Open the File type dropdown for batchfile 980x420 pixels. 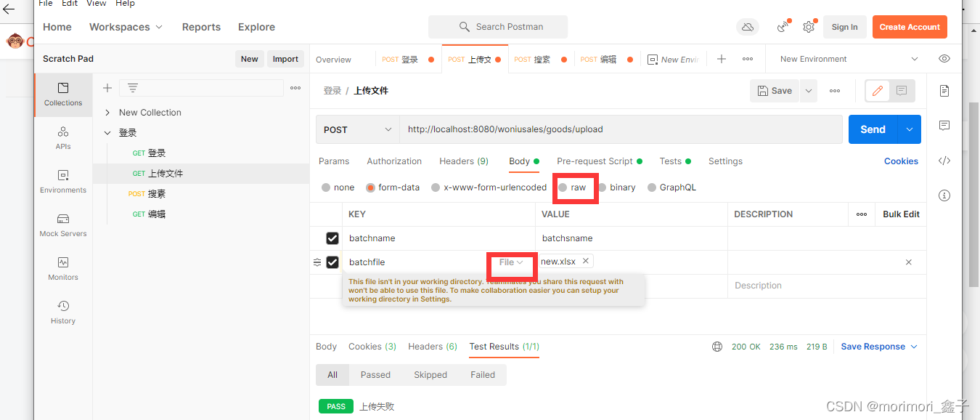pyautogui.click(x=511, y=262)
